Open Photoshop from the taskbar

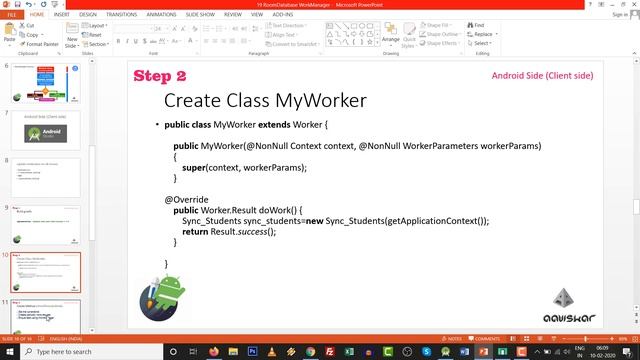coord(252,351)
